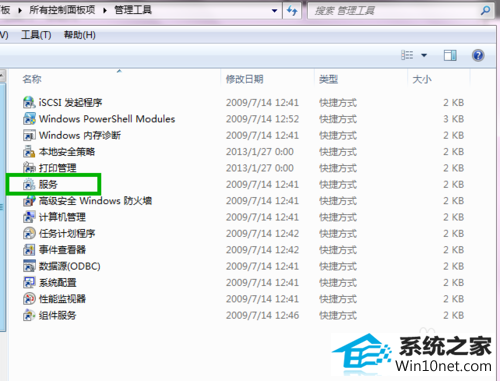Viewport: 500px width, 381px height.
Task: Select the 打印管理 file name
Action: pyautogui.click(x=57, y=168)
